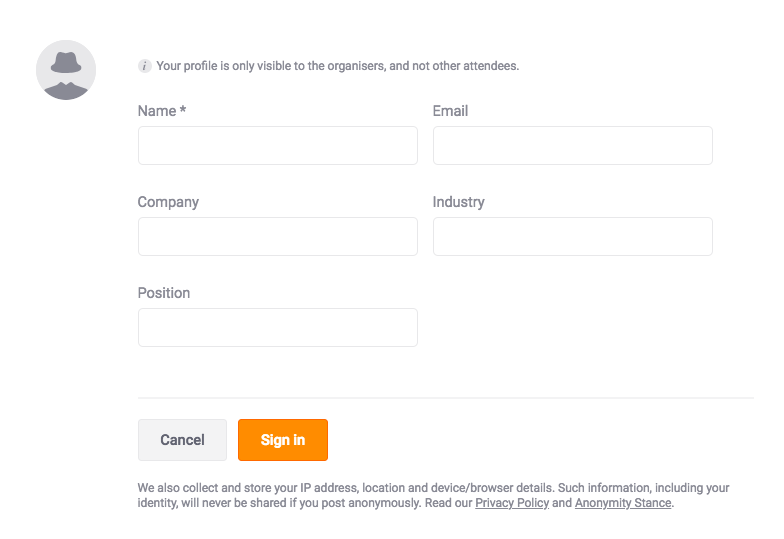Click the Position field label
The width and height of the screenshot is (784, 539).
tap(164, 293)
